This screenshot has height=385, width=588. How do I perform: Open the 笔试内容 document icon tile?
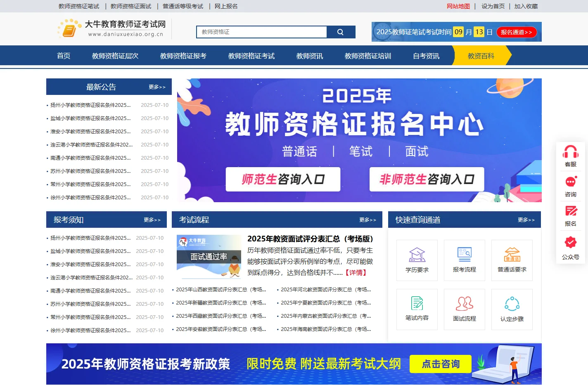pos(417,309)
